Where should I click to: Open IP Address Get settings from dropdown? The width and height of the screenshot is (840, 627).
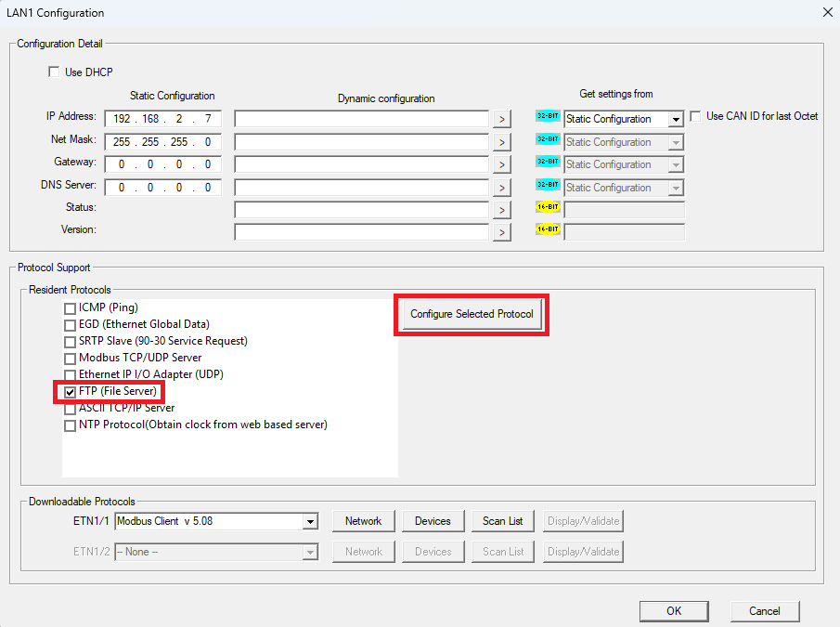[x=675, y=120]
